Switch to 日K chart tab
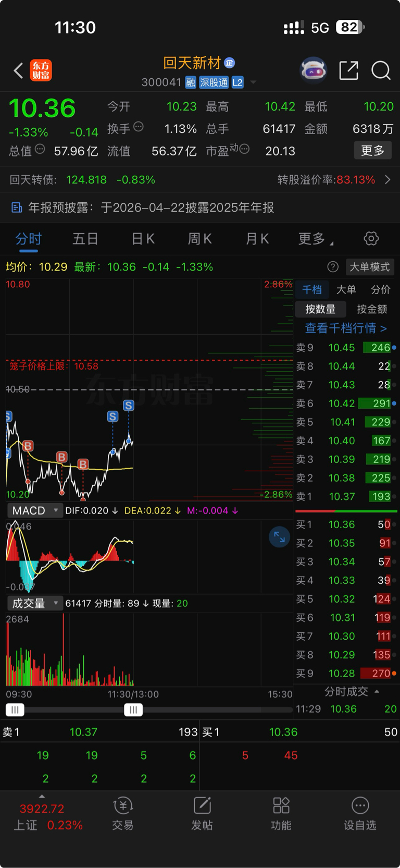Viewport: 400px width, 868px height. pyautogui.click(x=143, y=239)
